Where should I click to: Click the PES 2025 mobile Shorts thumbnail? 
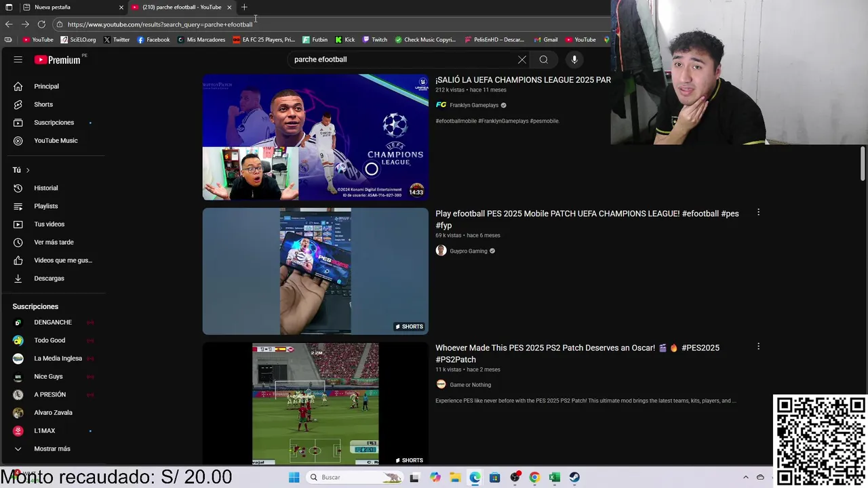point(315,271)
